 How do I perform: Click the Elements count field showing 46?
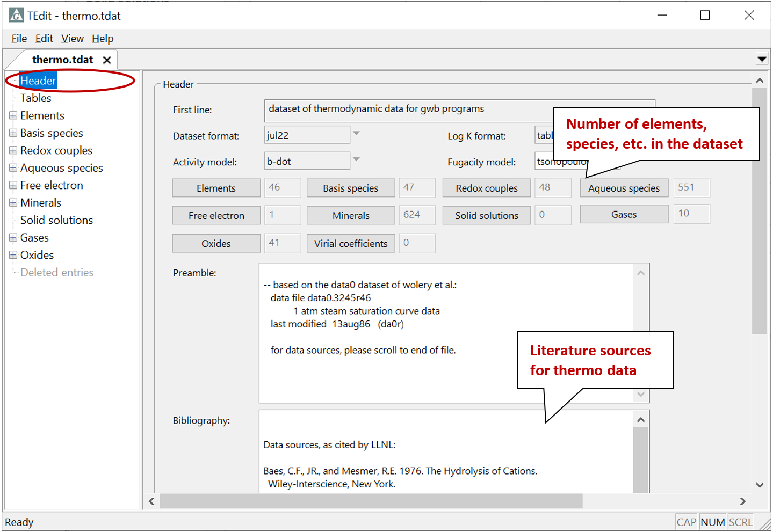pyautogui.click(x=283, y=187)
